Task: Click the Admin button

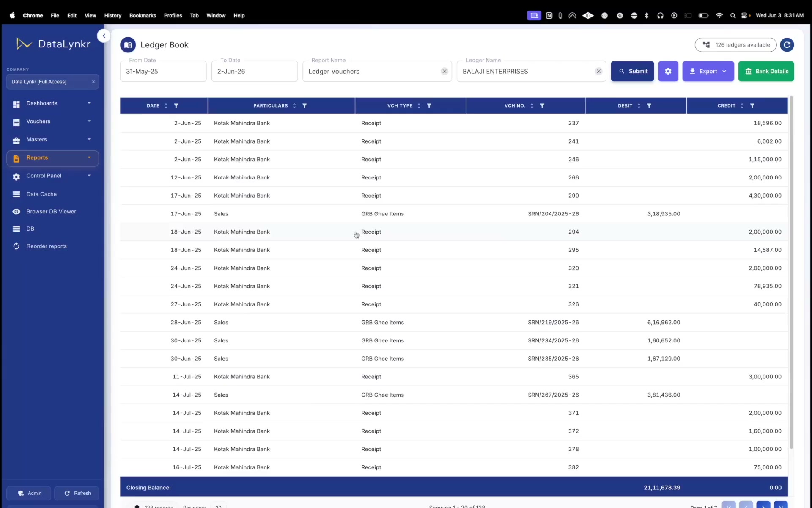Action: pyautogui.click(x=29, y=493)
